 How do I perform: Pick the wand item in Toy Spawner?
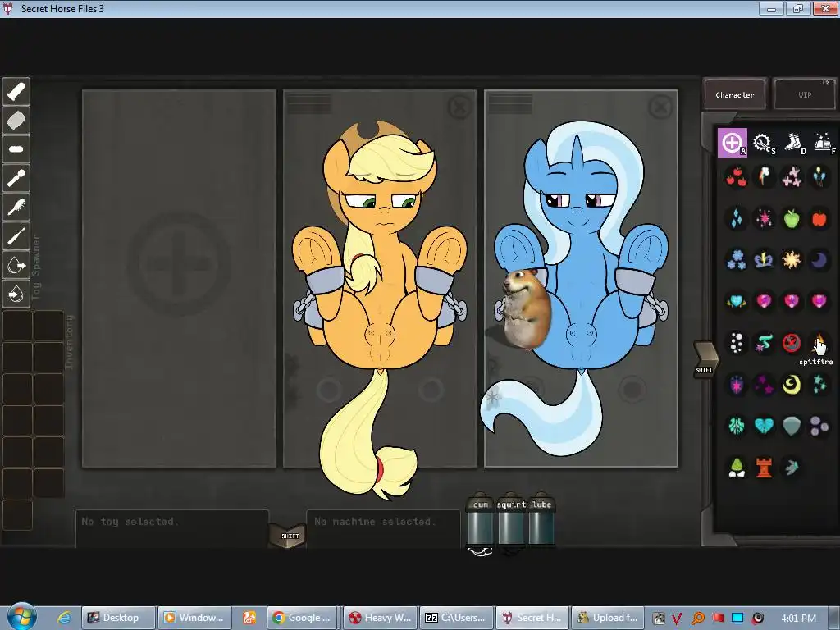(x=16, y=178)
